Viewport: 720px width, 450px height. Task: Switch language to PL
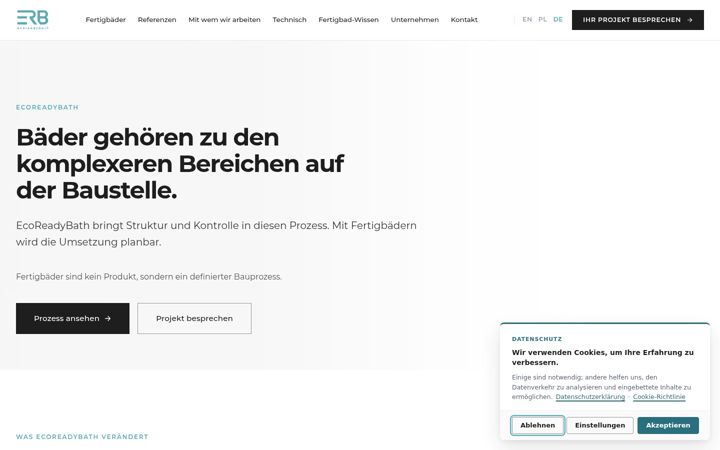[x=543, y=19]
